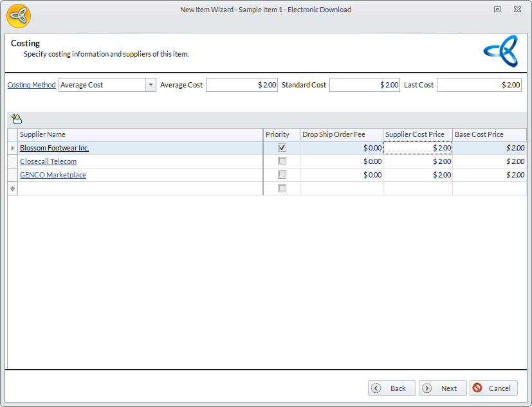532x407 pixels.
Task: Open the Costing Method link
Action: 32,85
